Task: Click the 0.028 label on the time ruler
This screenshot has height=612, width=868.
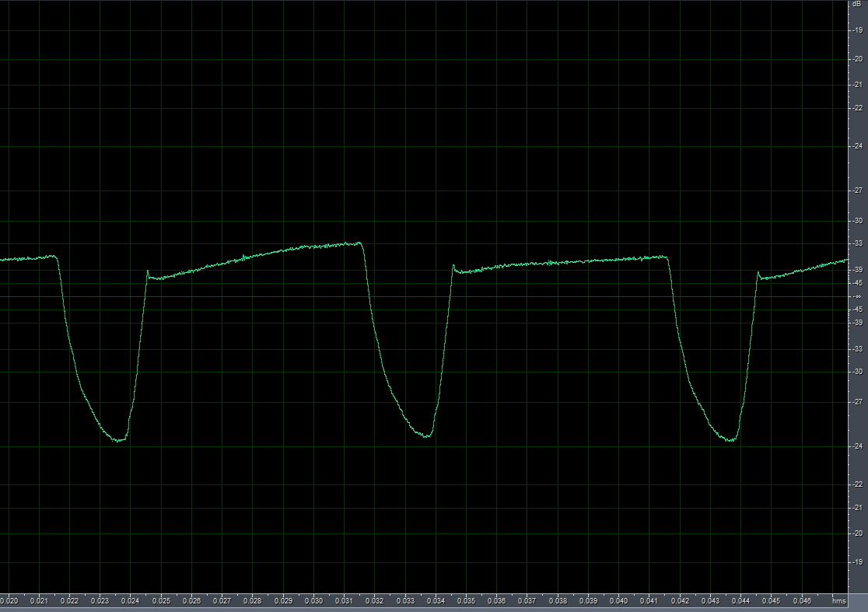Action: point(253,601)
